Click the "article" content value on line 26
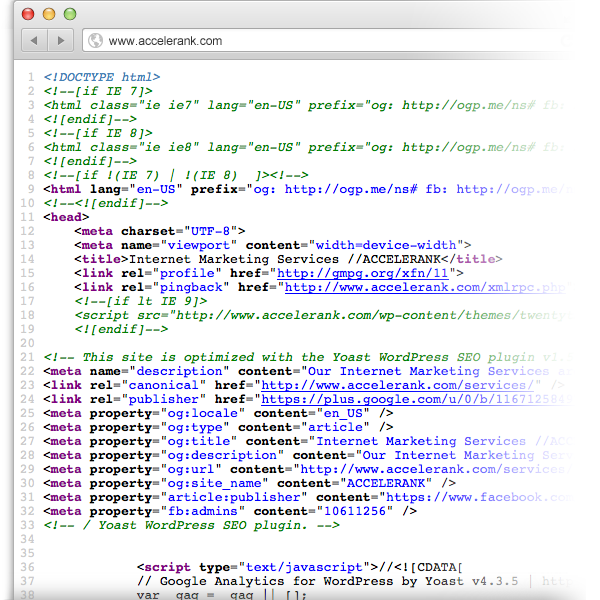Image resolution: width=600 pixels, height=600 pixels. [x=335, y=427]
